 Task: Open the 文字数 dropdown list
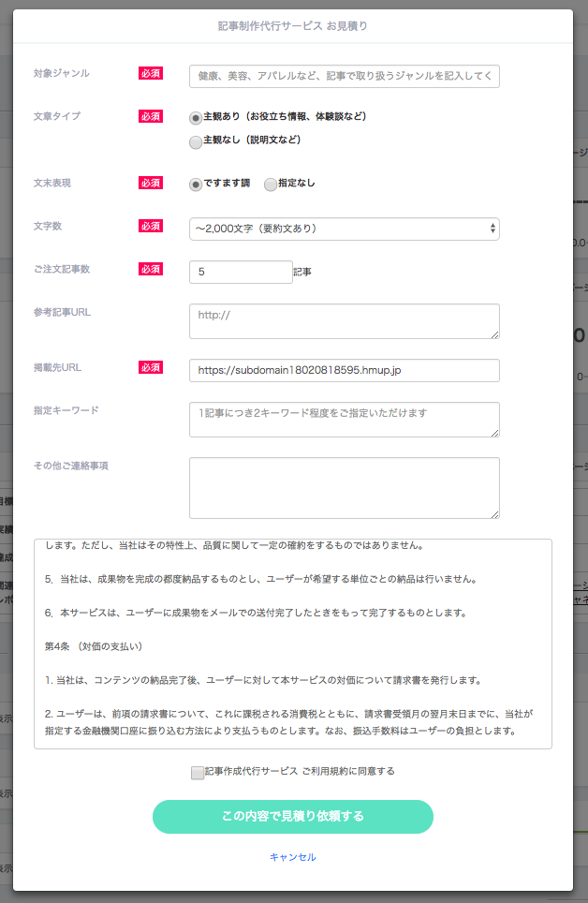pyautogui.click(x=344, y=229)
